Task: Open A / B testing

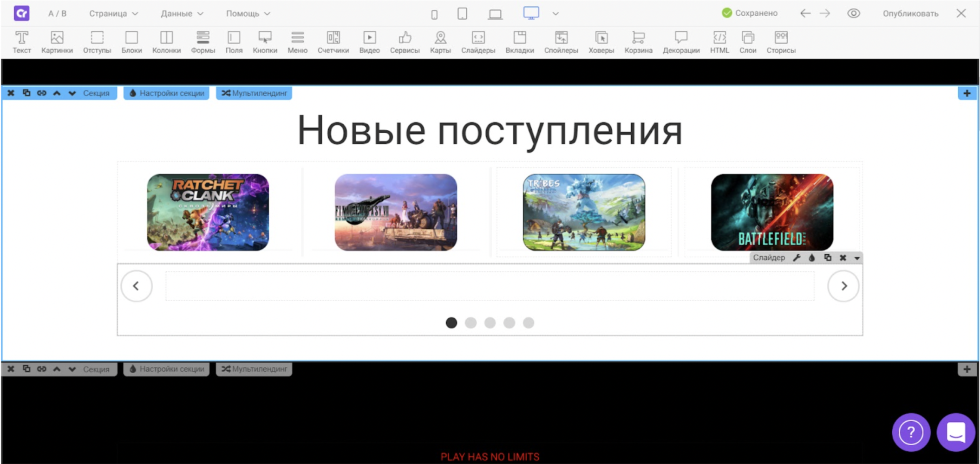Action: 57,13
